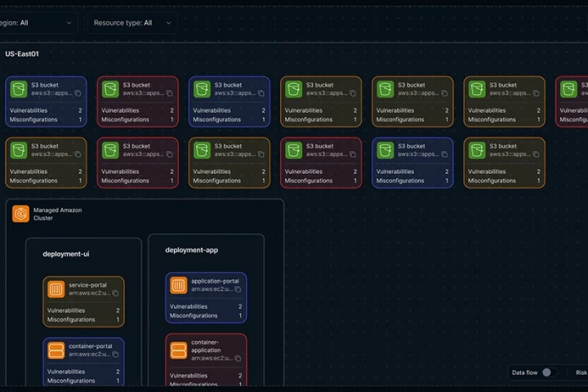Toggle the Data flow switch
The height and width of the screenshot is (392, 588).
point(551,372)
